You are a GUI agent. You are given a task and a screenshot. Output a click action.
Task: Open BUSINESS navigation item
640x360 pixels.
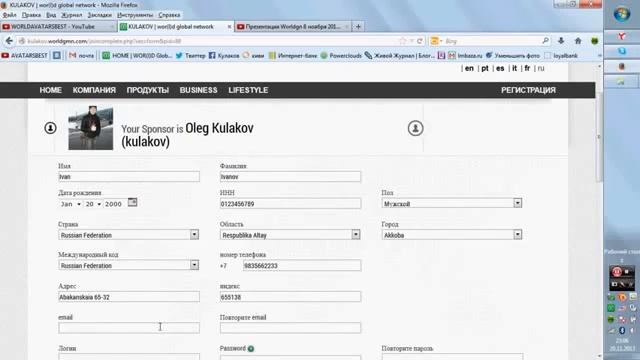[x=198, y=90]
